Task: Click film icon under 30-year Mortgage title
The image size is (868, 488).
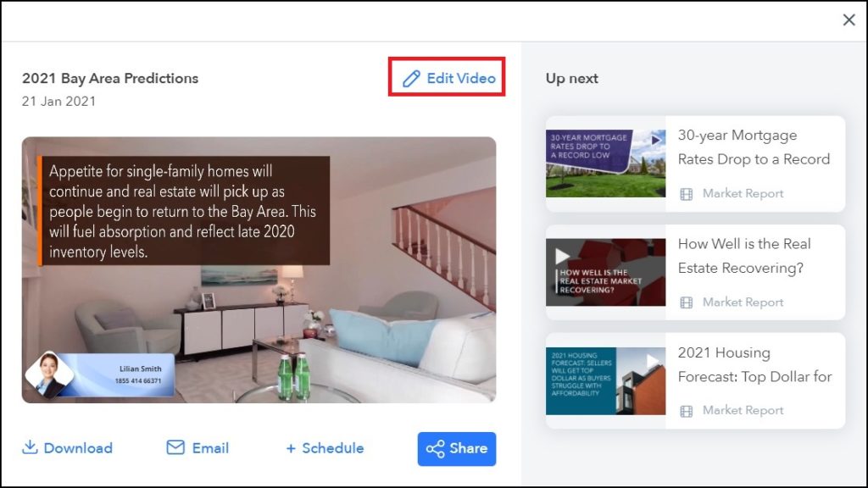Action: point(687,194)
